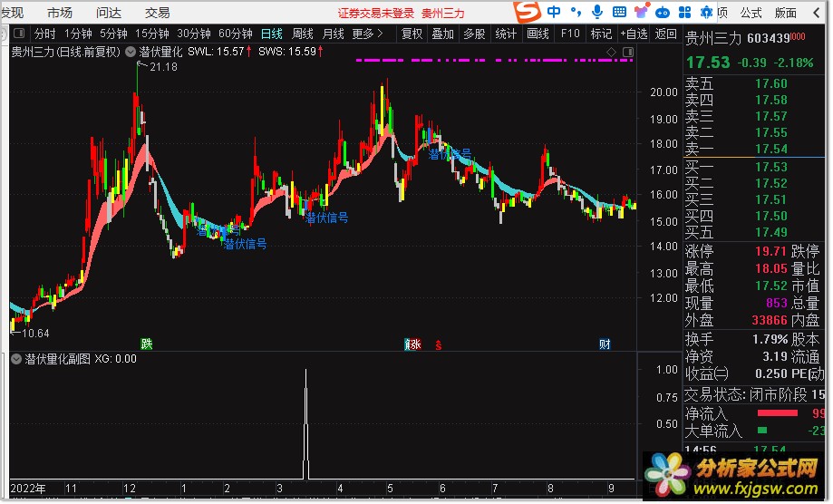The height and width of the screenshot is (504, 833).
Task: Click the 买五 17.49 order row
Action: pyautogui.click(x=754, y=233)
